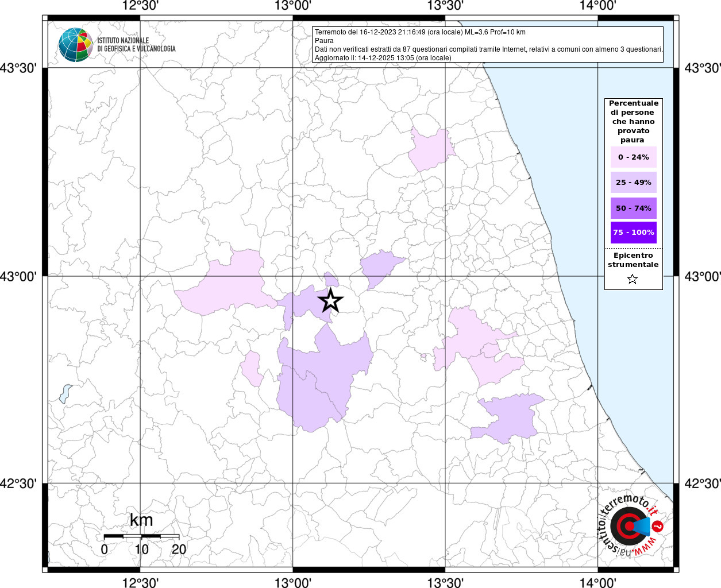
Task: Click the INGV globe logo
Action: (x=75, y=45)
